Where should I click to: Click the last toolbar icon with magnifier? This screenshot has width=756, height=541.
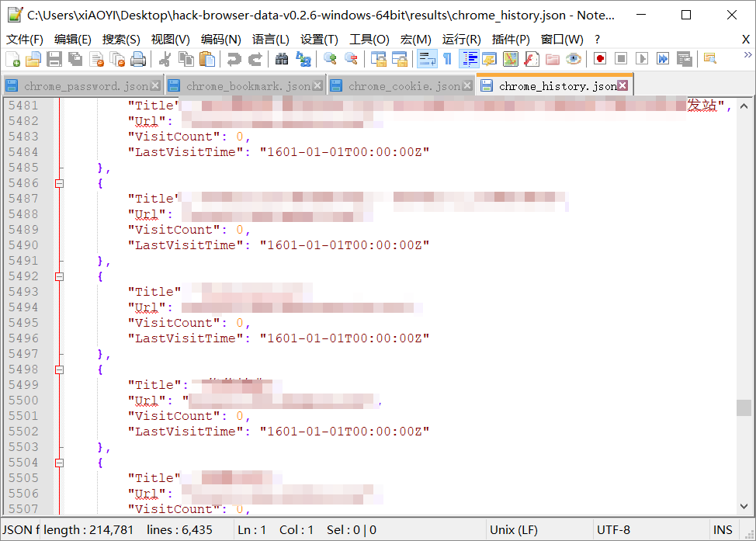[710, 59]
